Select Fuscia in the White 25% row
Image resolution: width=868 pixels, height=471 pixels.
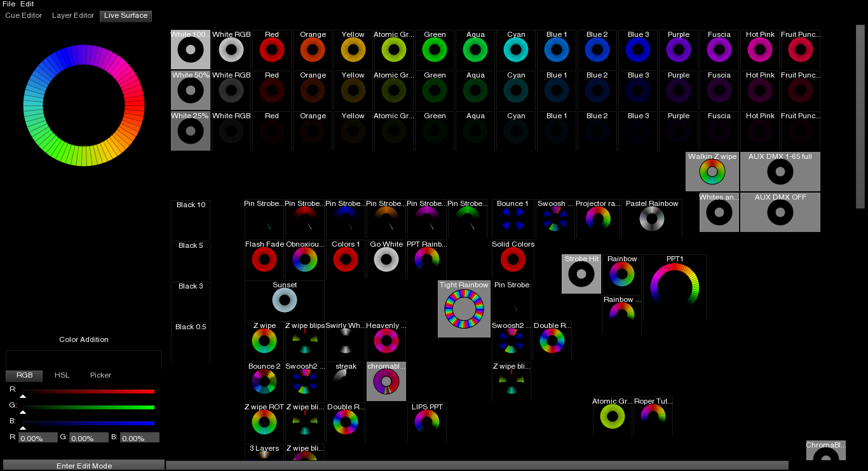pyautogui.click(x=719, y=131)
